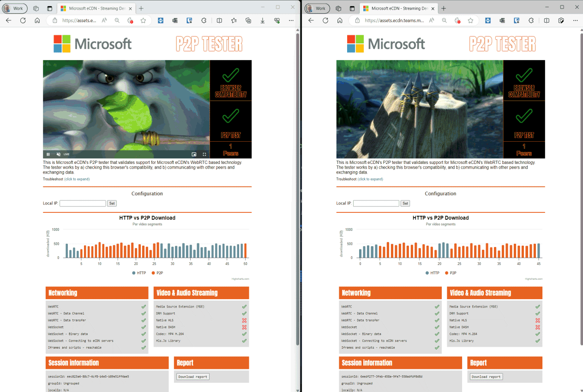Unmute the video in the left window
This screenshot has height=392, width=583.
pyautogui.click(x=58, y=154)
